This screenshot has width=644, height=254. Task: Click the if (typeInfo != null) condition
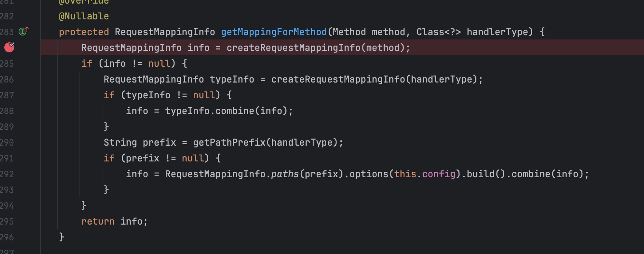[x=162, y=95]
